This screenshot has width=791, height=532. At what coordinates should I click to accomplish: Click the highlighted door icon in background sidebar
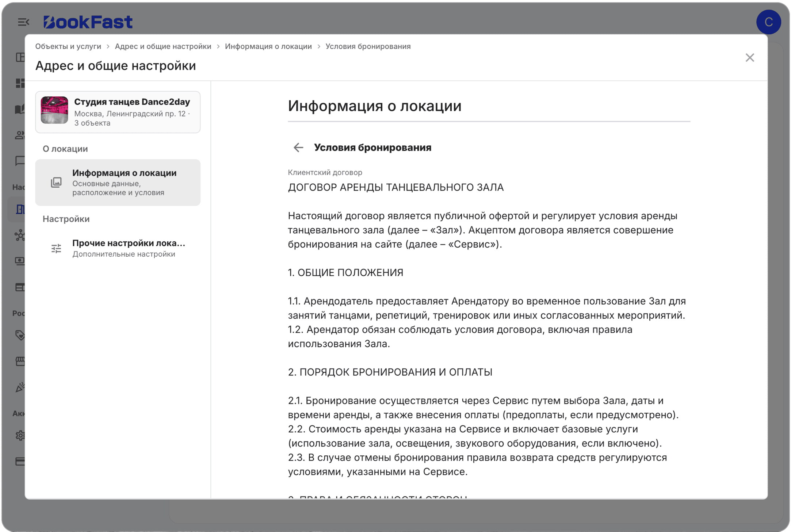(20, 209)
